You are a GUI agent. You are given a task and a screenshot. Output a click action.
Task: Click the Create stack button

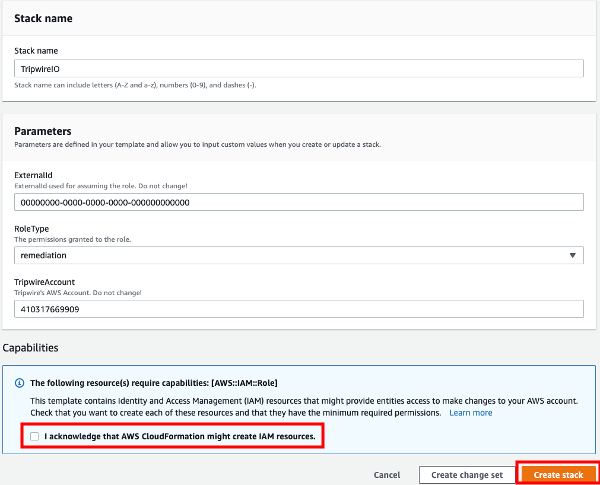click(x=558, y=475)
